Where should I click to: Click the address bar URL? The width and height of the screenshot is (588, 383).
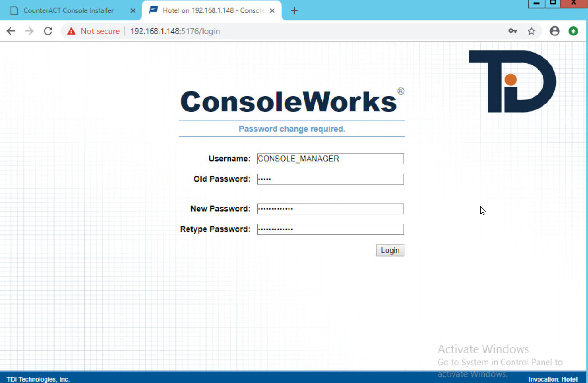tap(175, 31)
